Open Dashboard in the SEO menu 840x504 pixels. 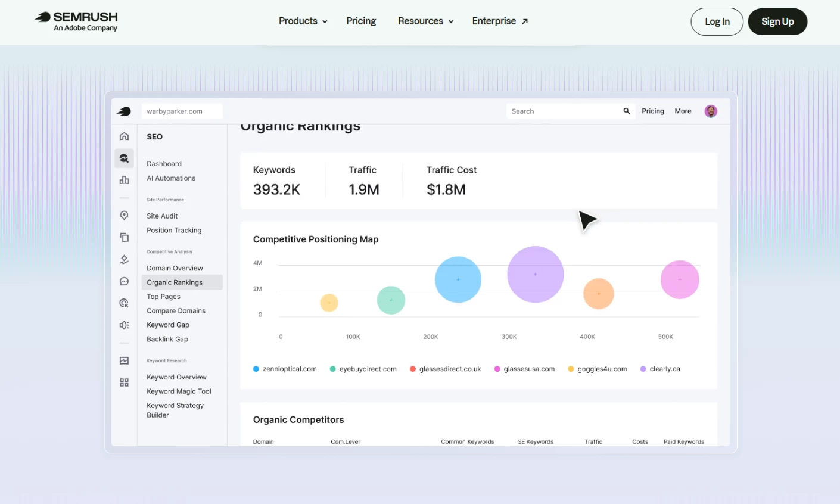coord(164,164)
